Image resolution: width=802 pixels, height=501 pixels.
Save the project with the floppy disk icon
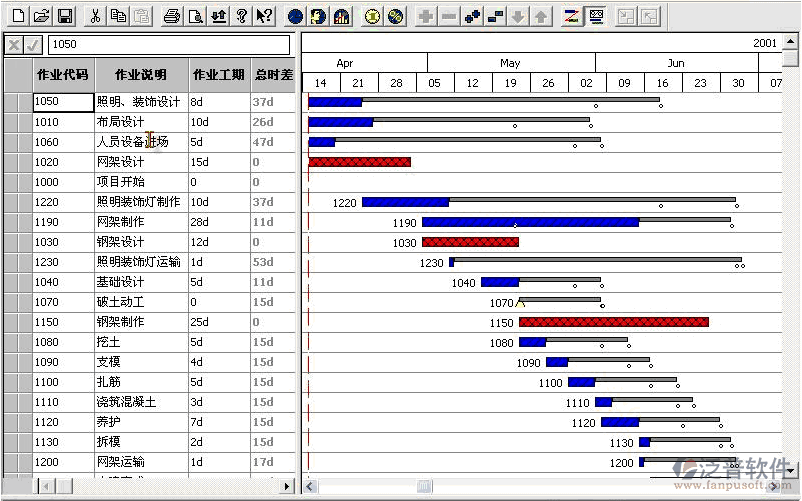(x=64, y=16)
